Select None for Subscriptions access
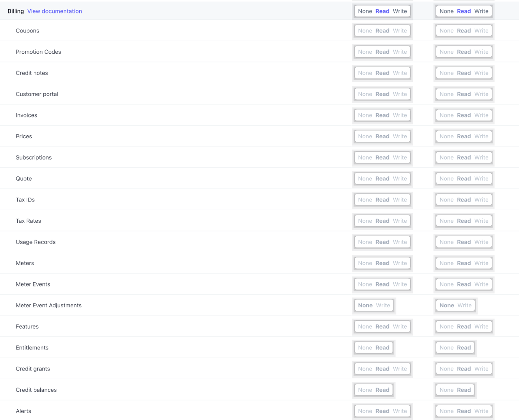Image resolution: width=519 pixels, height=420 pixels. click(x=365, y=157)
